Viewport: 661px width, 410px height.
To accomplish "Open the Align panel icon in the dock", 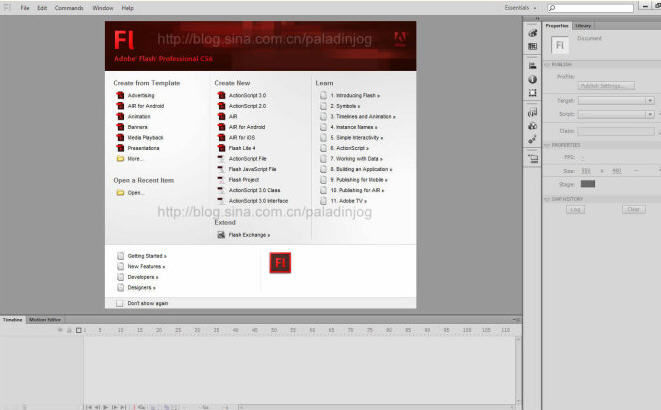I will click(x=532, y=65).
